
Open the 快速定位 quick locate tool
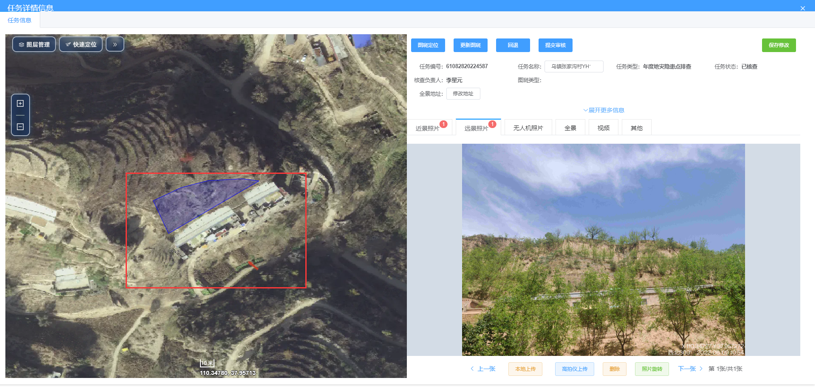(x=81, y=45)
